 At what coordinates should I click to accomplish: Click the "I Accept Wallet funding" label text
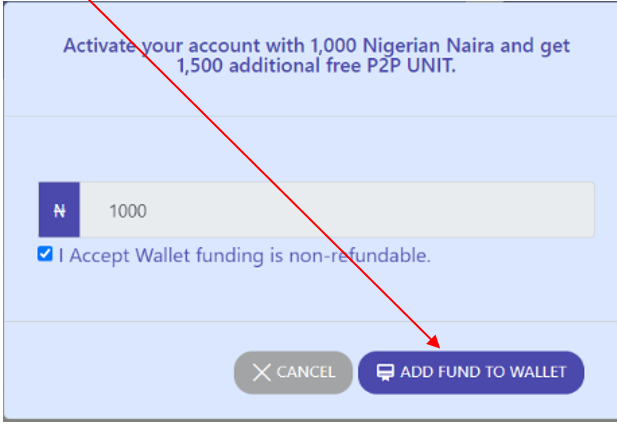coord(161,256)
